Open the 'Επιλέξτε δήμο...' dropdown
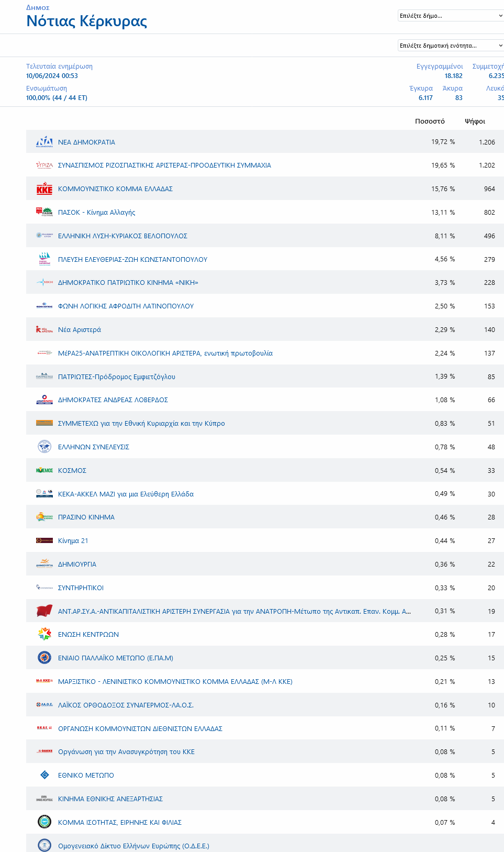This screenshot has height=852, width=504. (450, 16)
